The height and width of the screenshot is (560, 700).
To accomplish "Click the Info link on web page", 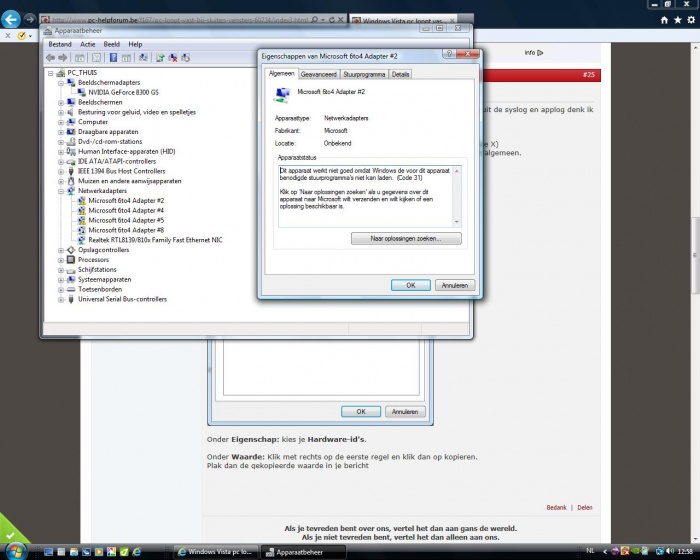I will click(533, 53).
